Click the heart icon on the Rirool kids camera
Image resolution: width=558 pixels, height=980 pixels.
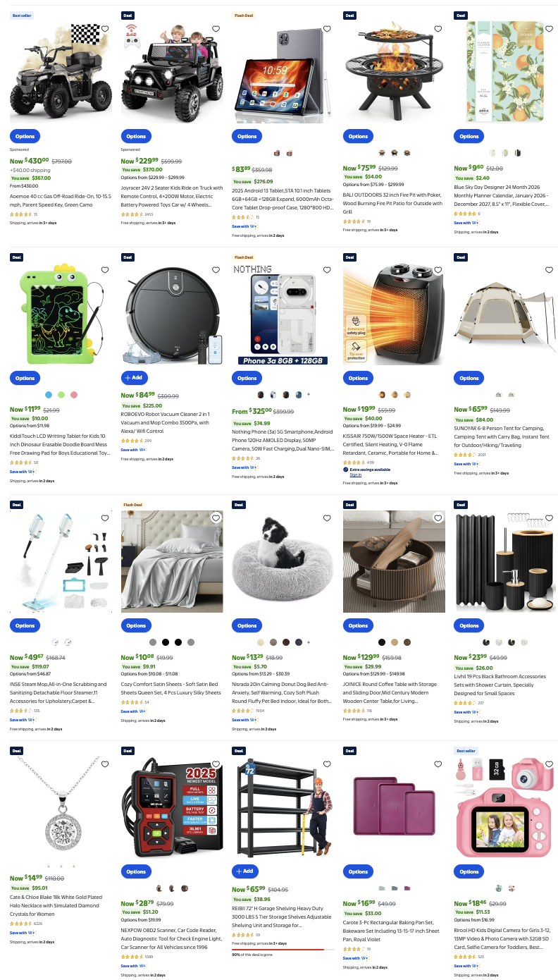549,764
